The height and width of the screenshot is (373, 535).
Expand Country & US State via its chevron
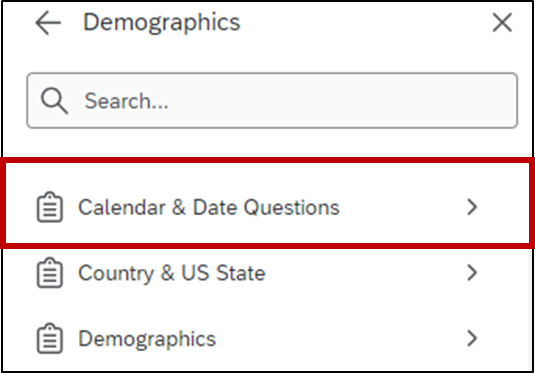click(x=472, y=273)
